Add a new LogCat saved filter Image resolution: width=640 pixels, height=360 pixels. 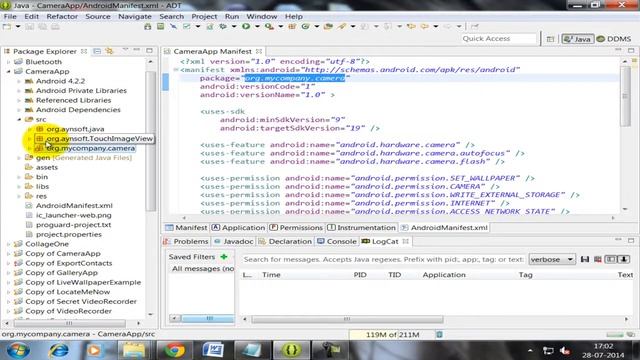(224, 257)
